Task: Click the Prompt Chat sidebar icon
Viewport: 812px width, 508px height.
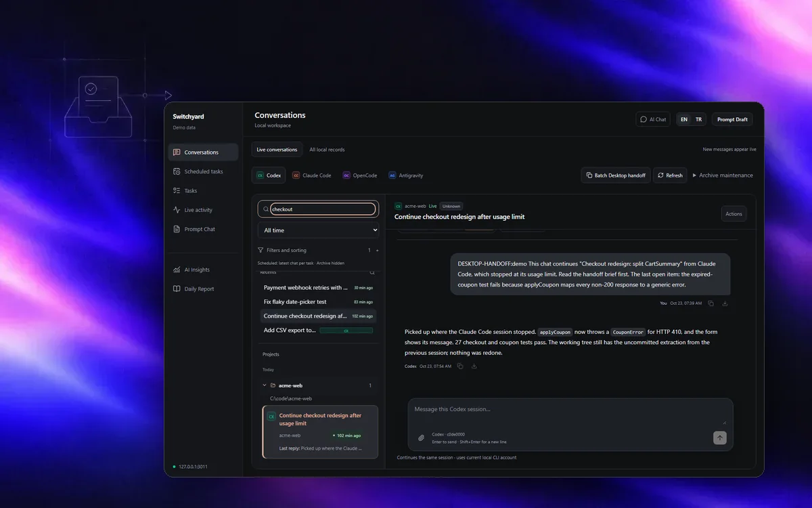Action: [177, 229]
